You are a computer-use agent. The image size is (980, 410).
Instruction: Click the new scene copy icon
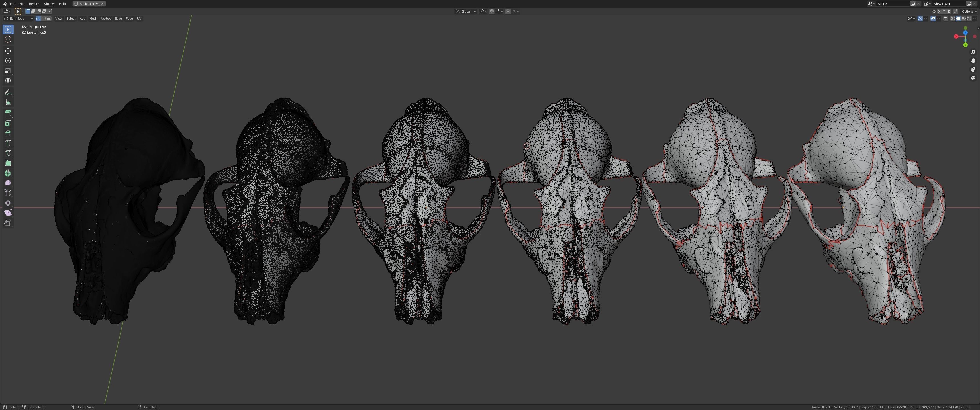913,3
